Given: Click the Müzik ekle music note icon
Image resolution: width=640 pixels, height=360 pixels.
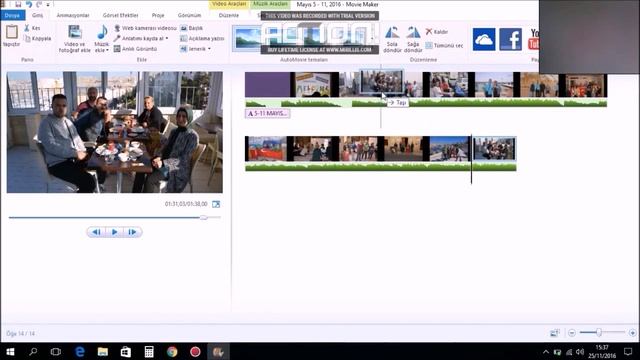Looking at the screenshot, I should click(102, 32).
